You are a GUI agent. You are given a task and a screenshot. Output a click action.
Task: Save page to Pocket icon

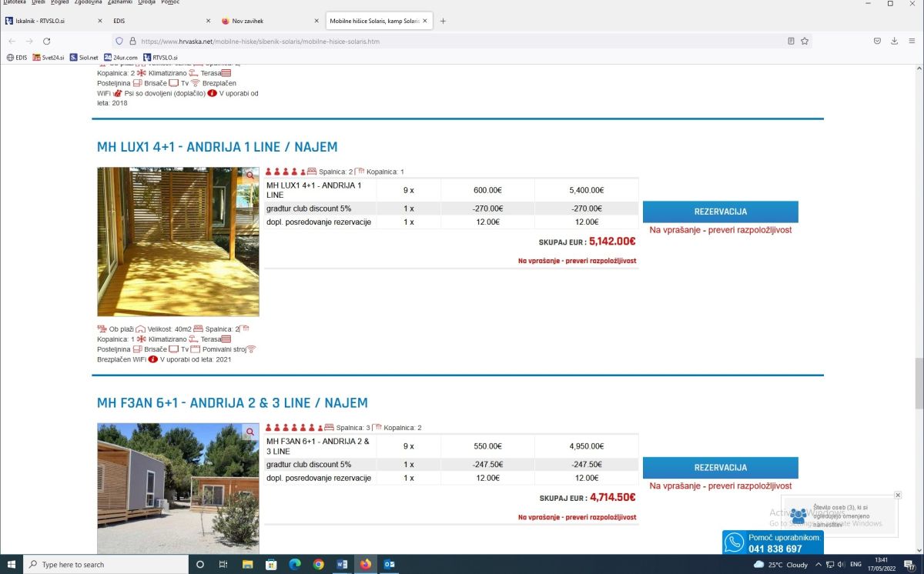pyautogui.click(x=877, y=41)
